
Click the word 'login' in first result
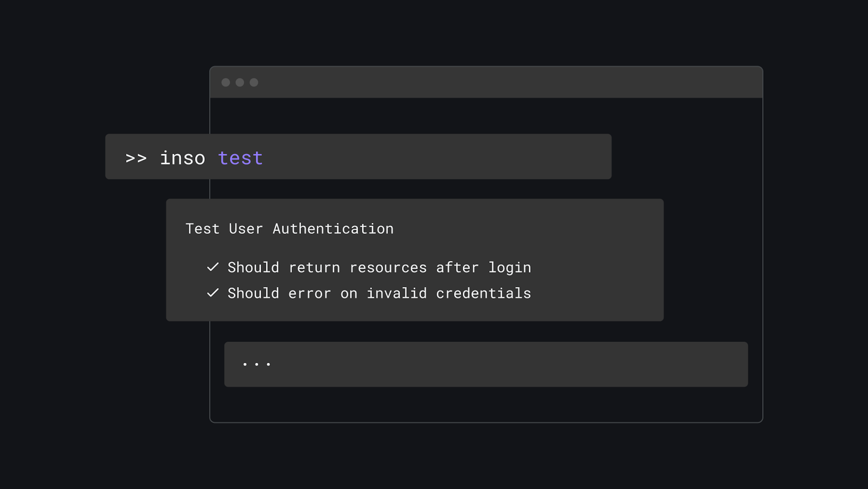(510, 268)
